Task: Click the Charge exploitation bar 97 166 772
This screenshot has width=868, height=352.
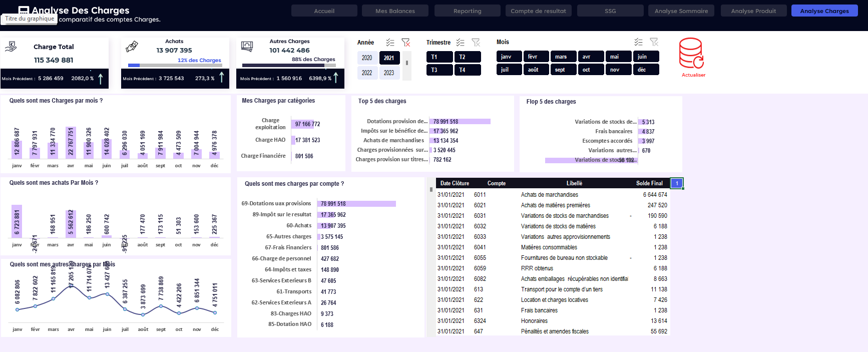Action: pyautogui.click(x=302, y=124)
